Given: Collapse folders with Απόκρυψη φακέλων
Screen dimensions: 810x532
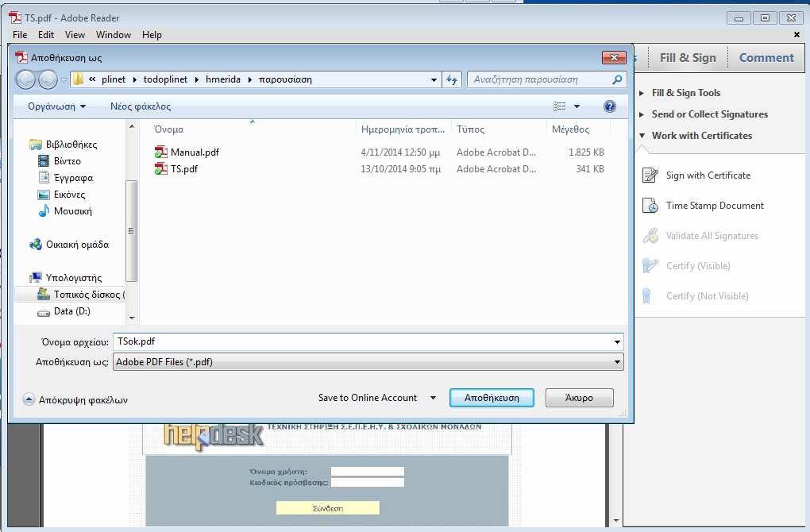Looking at the screenshot, I should pos(75,399).
